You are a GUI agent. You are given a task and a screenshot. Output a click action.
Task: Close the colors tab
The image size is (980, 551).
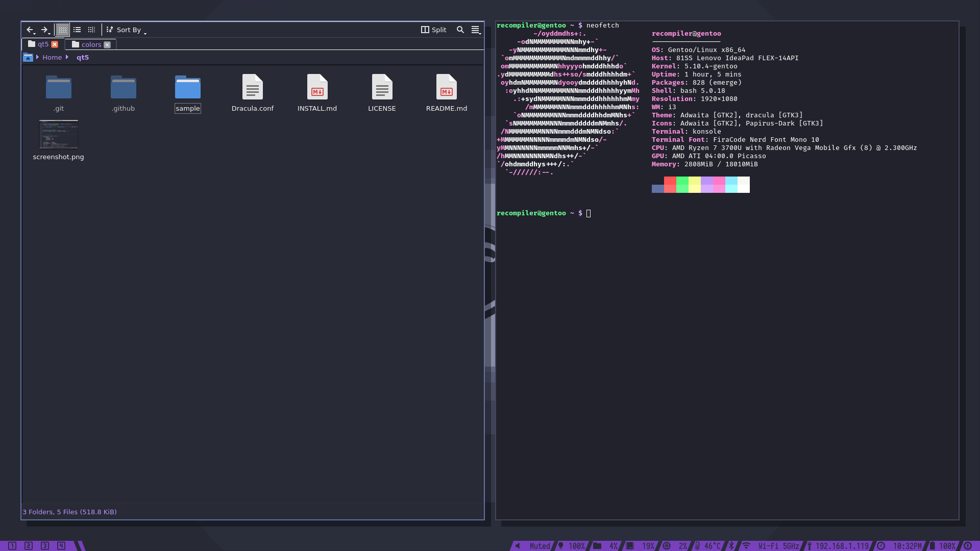click(x=107, y=45)
